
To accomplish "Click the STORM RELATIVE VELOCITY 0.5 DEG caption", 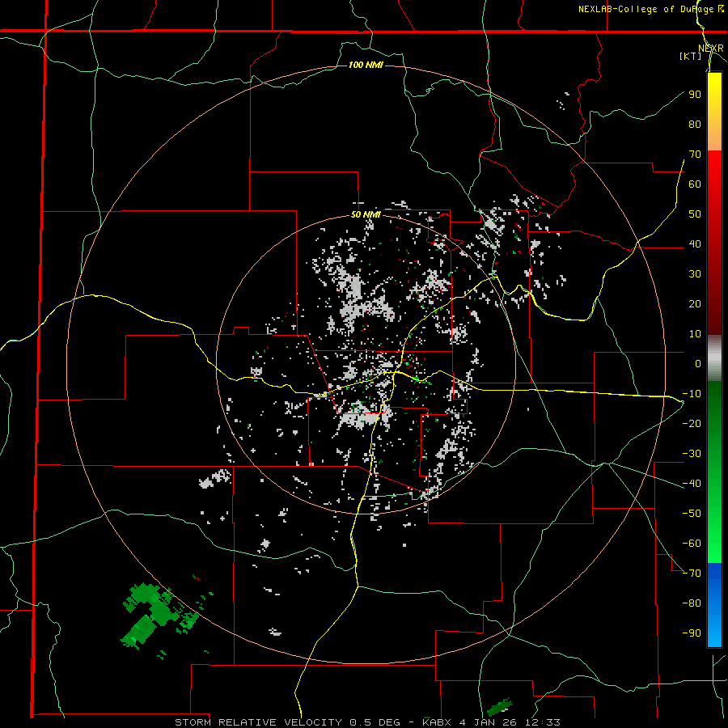I will [287, 722].
